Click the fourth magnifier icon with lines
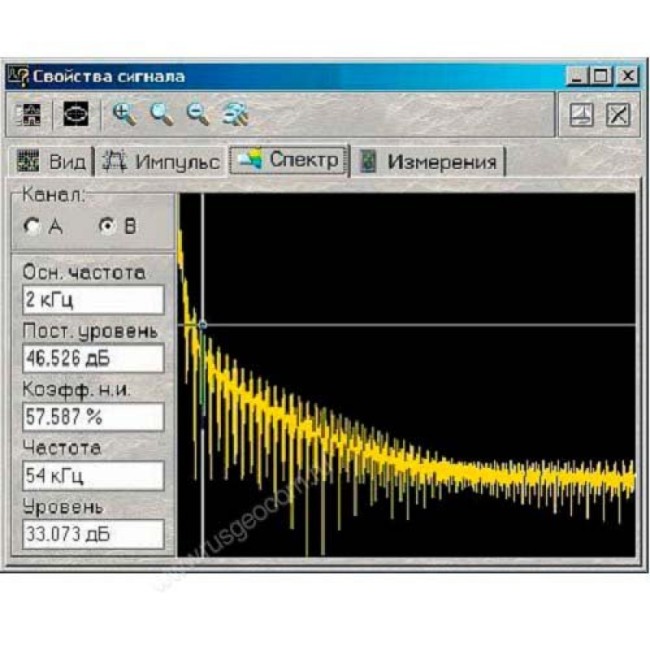This screenshot has width=650, height=650. coord(235,115)
